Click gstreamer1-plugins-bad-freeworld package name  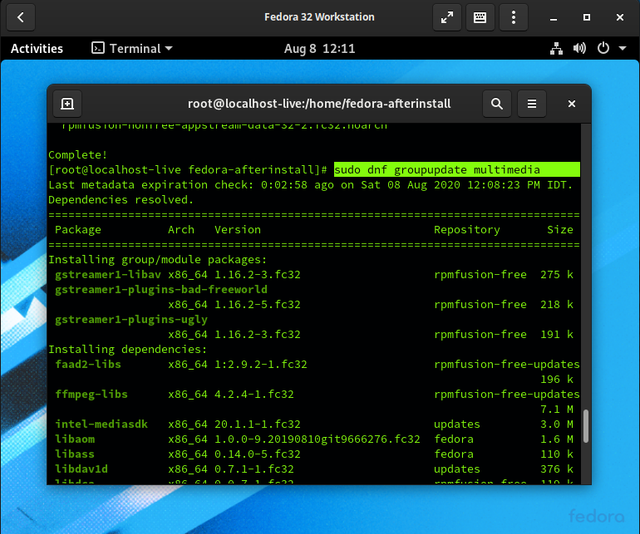coord(161,289)
